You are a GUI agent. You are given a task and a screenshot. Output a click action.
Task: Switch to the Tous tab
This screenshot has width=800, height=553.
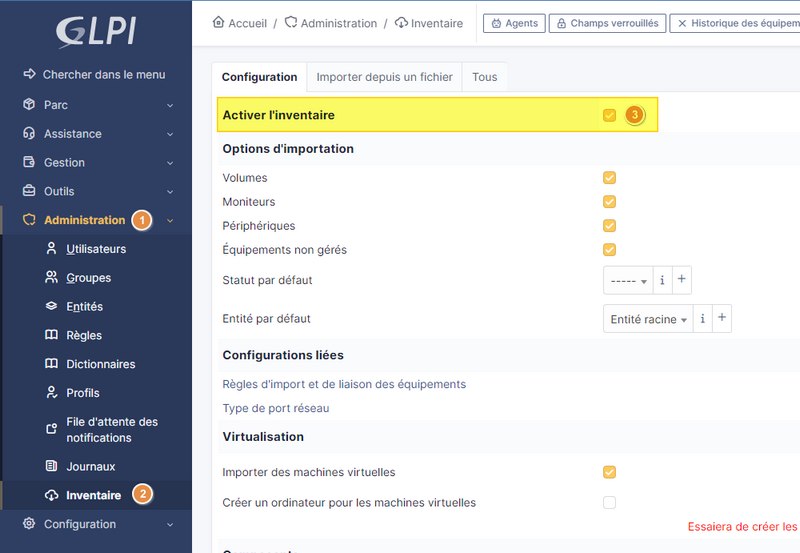point(484,77)
